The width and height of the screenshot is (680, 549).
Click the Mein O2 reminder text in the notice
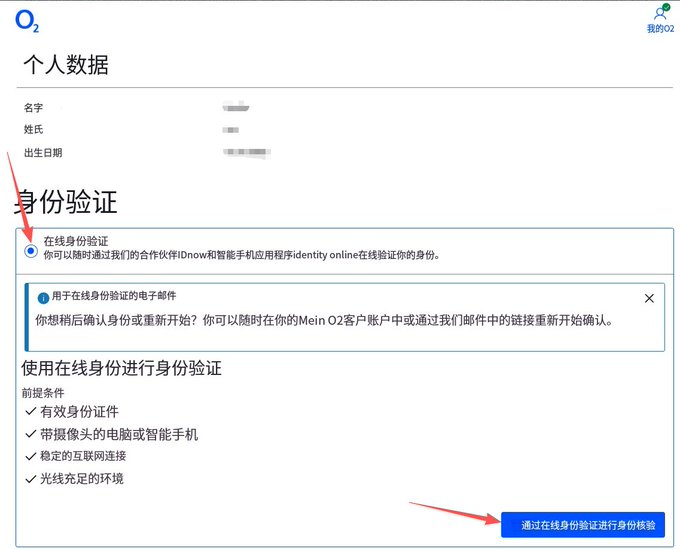(x=324, y=320)
